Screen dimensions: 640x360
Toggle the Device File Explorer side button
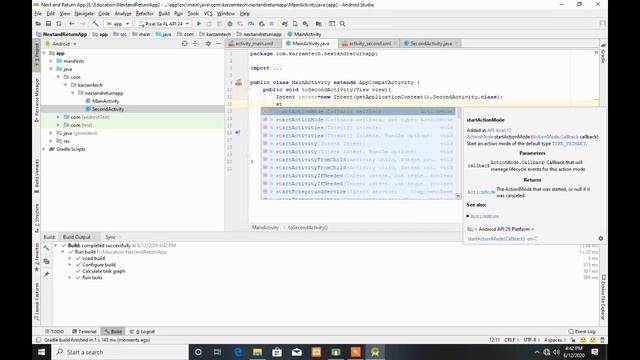pyautogui.click(x=603, y=297)
